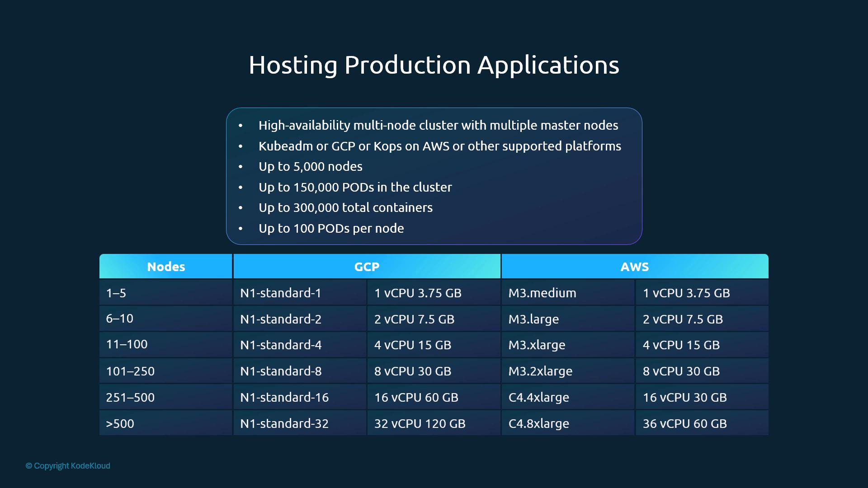This screenshot has width=868, height=488.
Task: Click the M3.xlarge cell
Action: [x=568, y=345]
